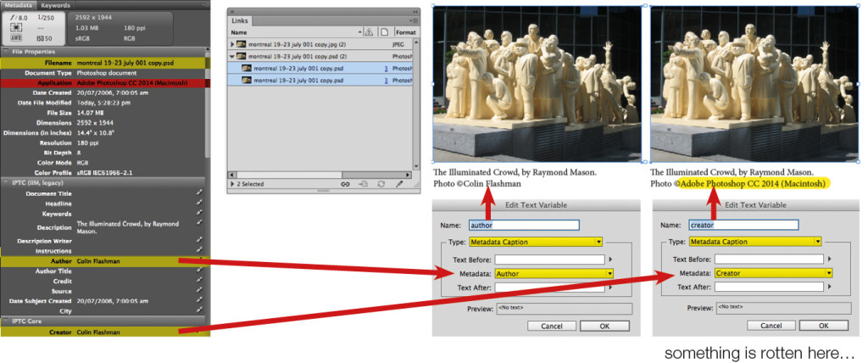The height and width of the screenshot is (363, 868).
Task: Click the pencil icon beside Author Title
Action: click(199, 271)
